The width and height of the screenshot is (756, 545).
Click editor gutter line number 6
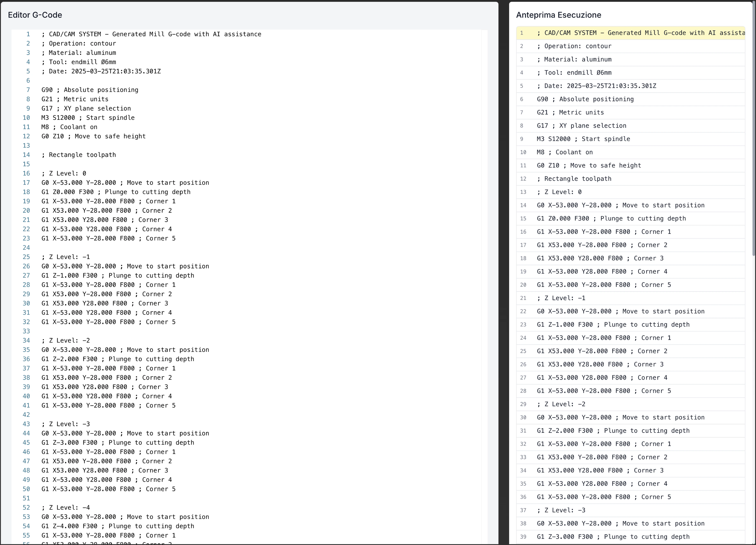point(28,81)
